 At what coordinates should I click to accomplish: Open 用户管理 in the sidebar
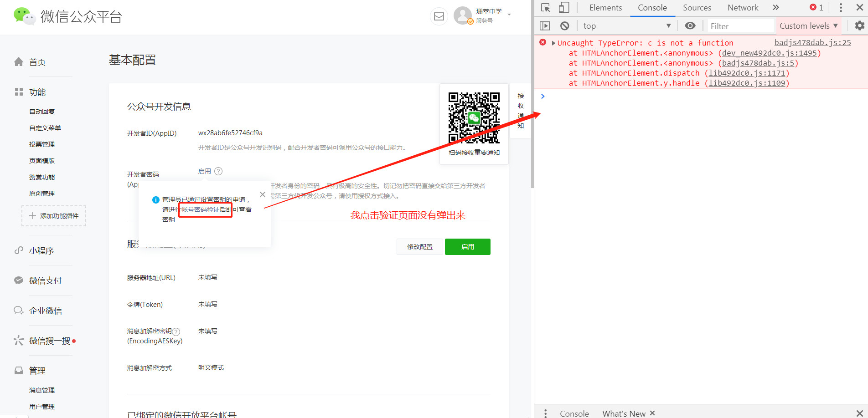pyautogui.click(x=42, y=407)
